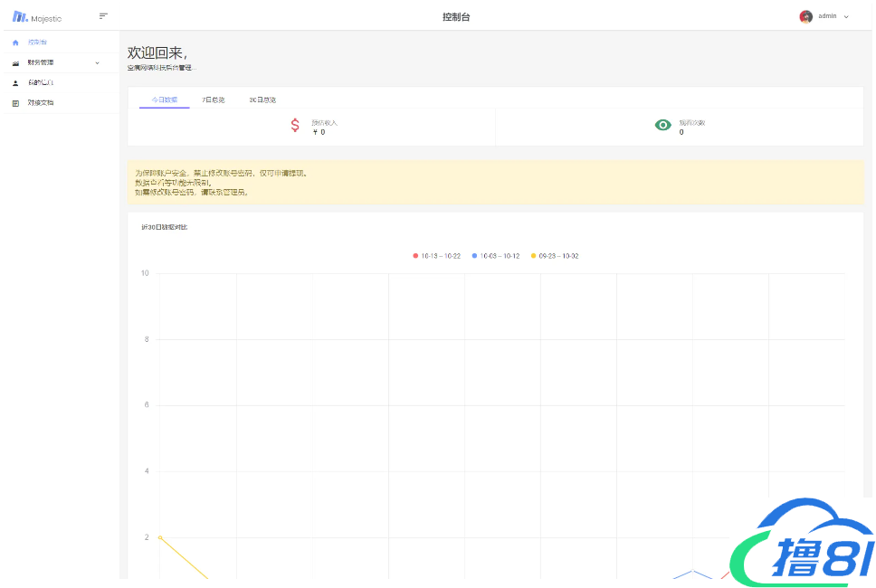Switch to the 30日总览 tab

click(x=262, y=100)
